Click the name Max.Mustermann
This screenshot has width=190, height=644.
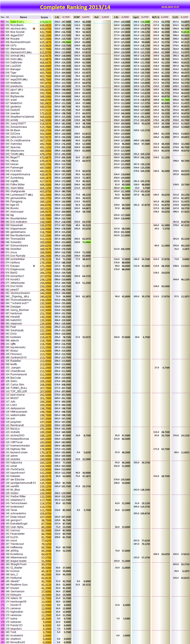pos(20,235)
